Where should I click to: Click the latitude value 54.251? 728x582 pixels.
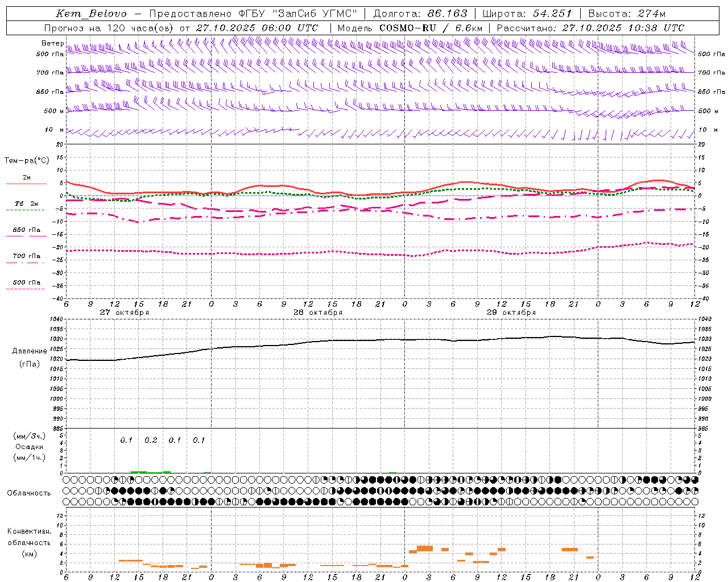[x=552, y=14]
